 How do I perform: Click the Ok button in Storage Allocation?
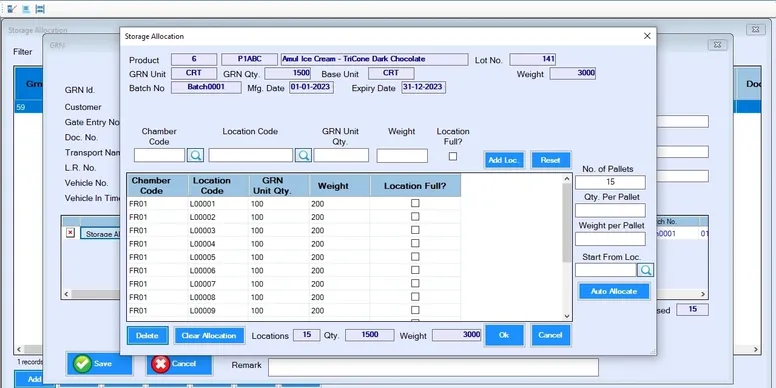click(x=504, y=335)
